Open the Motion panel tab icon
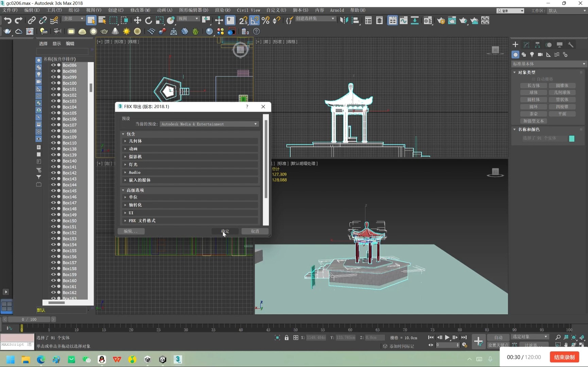588x367 pixels. tap(549, 45)
